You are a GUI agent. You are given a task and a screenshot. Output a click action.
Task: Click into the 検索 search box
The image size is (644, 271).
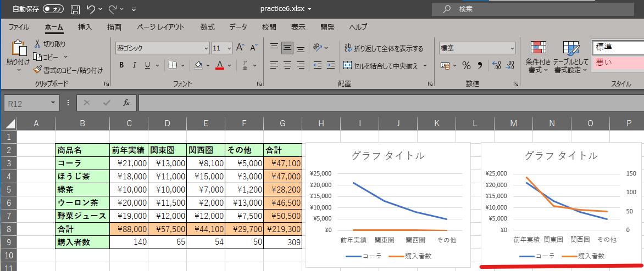click(532, 9)
